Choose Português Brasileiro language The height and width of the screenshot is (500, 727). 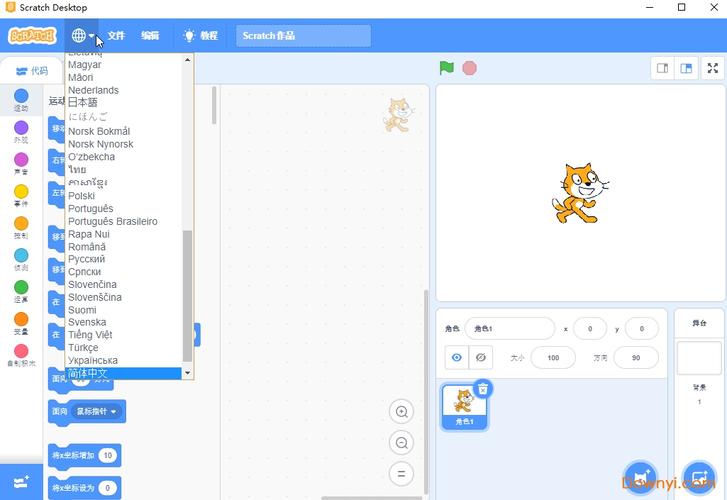(x=123, y=222)
